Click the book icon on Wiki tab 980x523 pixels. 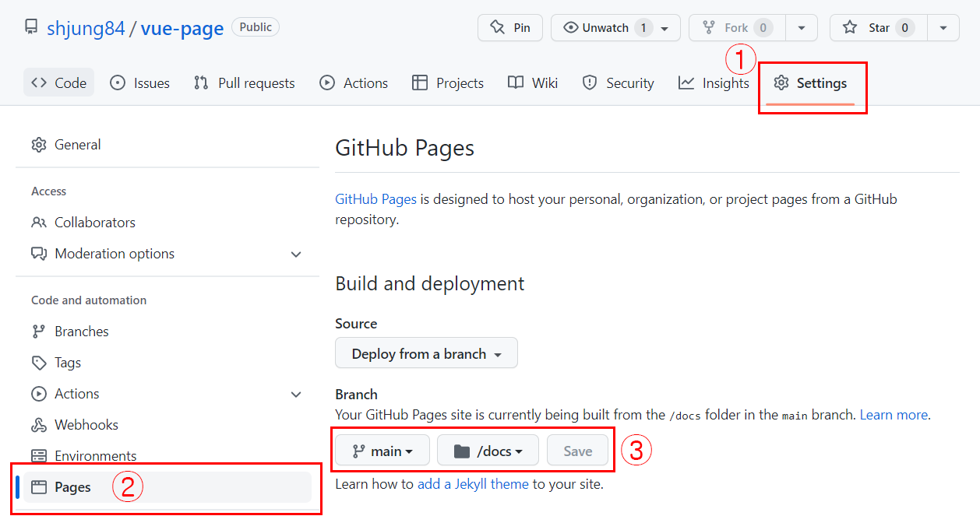[515, 82]
